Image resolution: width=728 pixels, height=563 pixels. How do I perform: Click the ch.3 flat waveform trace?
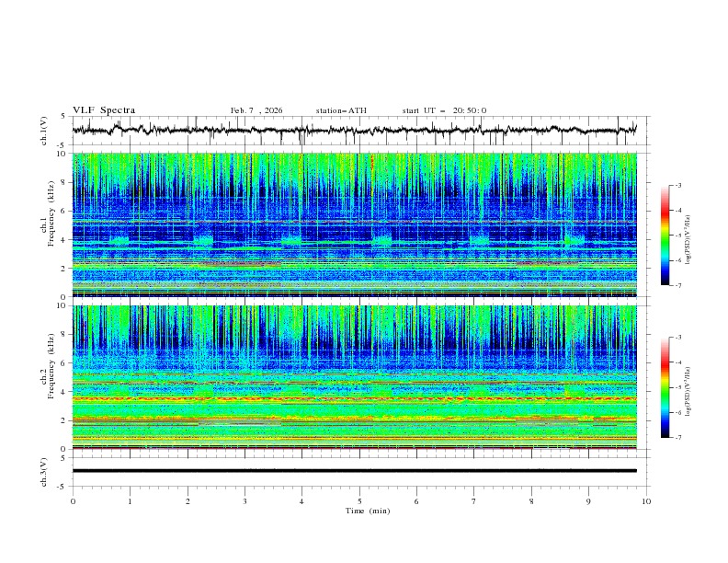(x=354, y=471)
